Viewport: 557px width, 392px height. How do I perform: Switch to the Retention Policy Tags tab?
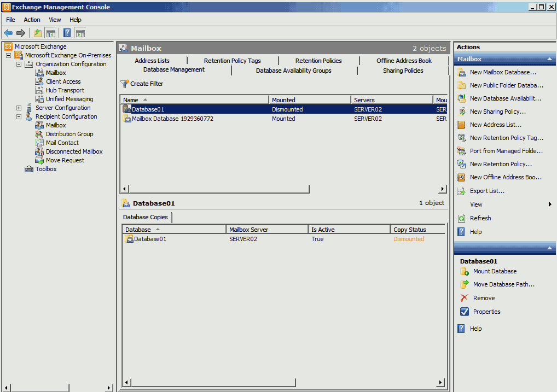(x=233, y=61)
